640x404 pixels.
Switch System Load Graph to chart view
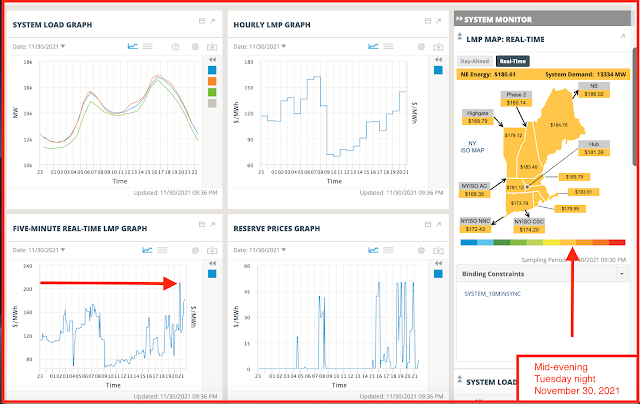pyautogui.click(x=133, y=47)
